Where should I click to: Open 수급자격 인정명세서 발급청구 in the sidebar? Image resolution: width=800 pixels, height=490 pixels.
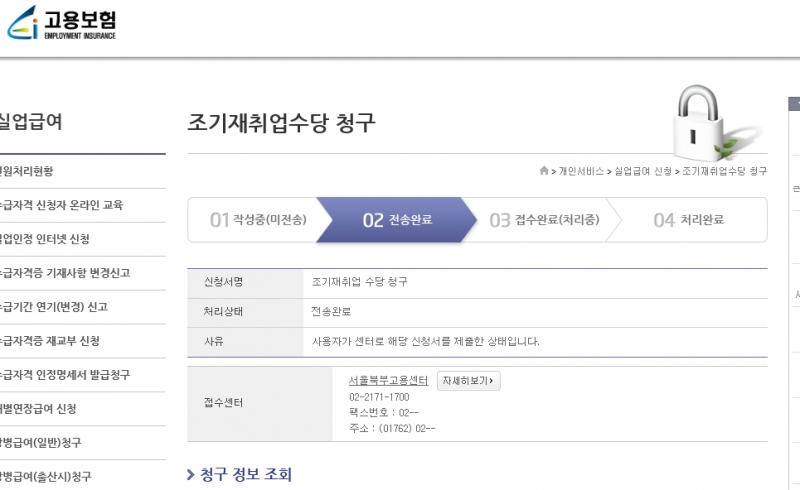(x=66, y=375)
